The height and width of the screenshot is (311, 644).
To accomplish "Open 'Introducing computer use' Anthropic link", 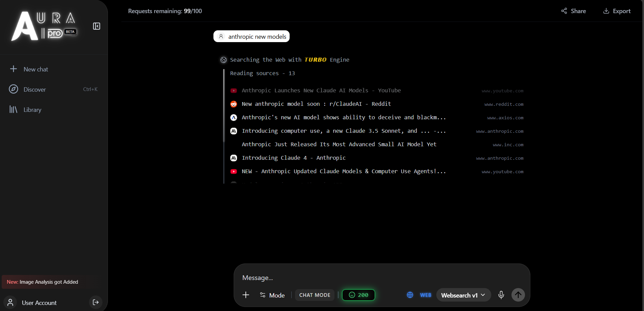I will click(344, 131).
